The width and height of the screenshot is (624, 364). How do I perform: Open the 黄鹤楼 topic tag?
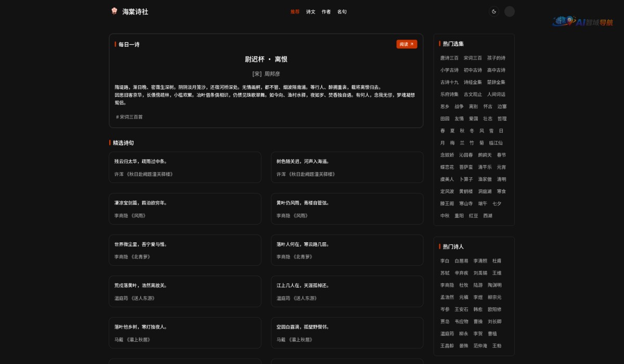pos(466,191)
